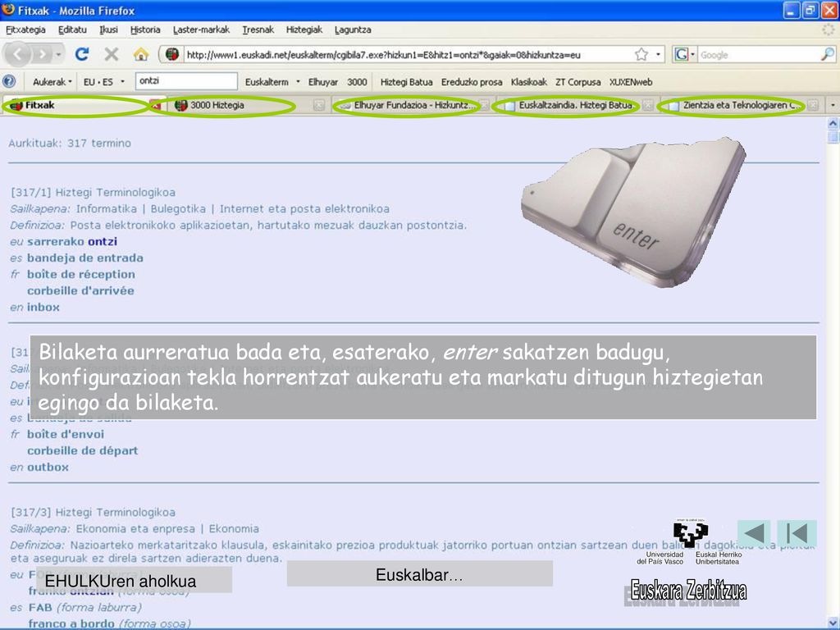Screen dimensions: 840x630
Task: Go forward with the forward arrow button
Action: click(x=41, y=54)
